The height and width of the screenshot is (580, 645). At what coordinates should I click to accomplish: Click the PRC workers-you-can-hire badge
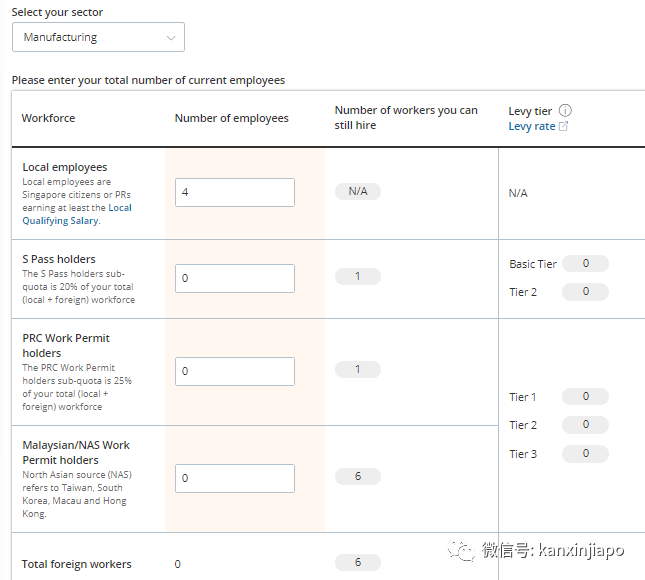(358, 369)
